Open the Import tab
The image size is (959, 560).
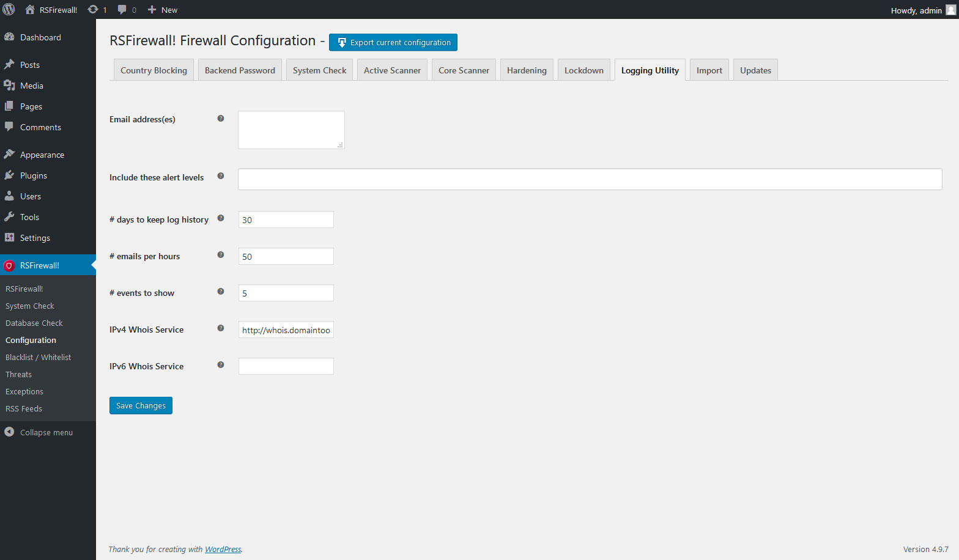coord(709,70)
